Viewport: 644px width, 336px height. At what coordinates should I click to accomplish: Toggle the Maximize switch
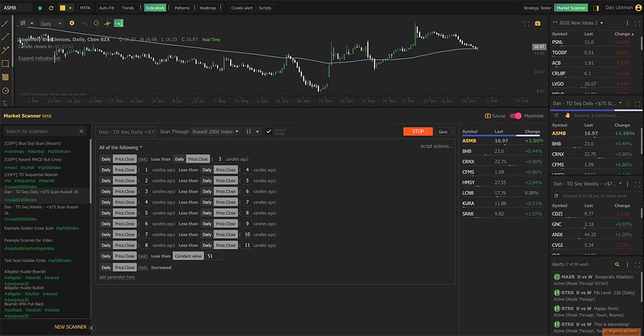click(516, 116)
